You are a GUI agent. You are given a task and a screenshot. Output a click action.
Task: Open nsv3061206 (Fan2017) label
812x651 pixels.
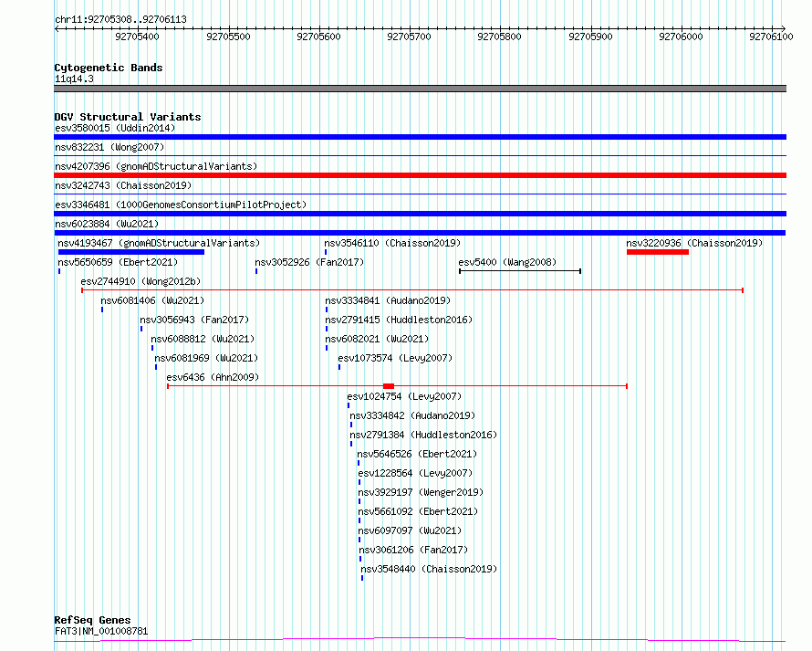tap(414, 550)
